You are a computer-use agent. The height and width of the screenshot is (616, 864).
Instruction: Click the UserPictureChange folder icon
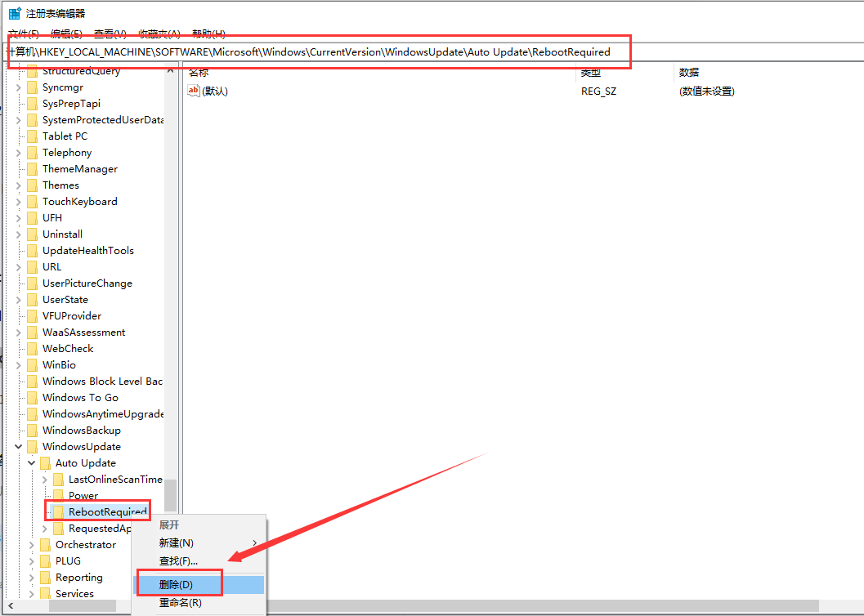point(33,283)
